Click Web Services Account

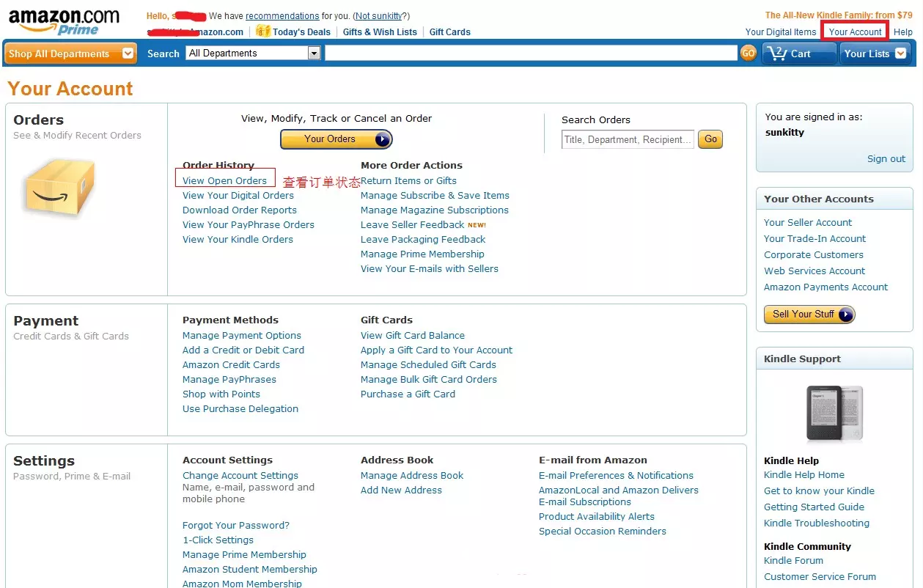pyautogui.click(x=814, y=271)
